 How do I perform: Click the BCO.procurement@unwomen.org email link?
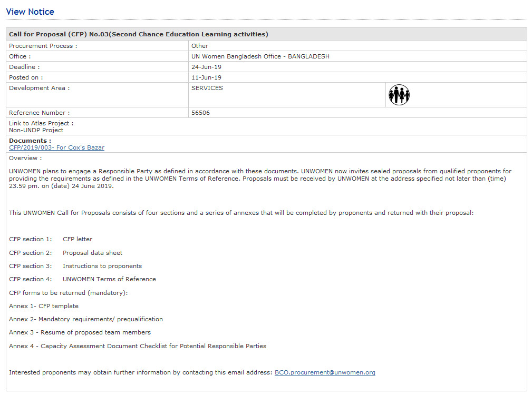coord(325,372)
